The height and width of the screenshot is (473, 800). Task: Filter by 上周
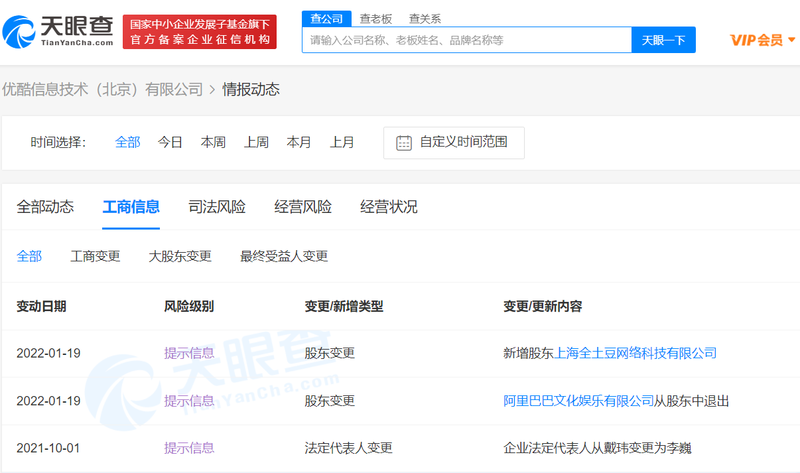click(256, 142)
